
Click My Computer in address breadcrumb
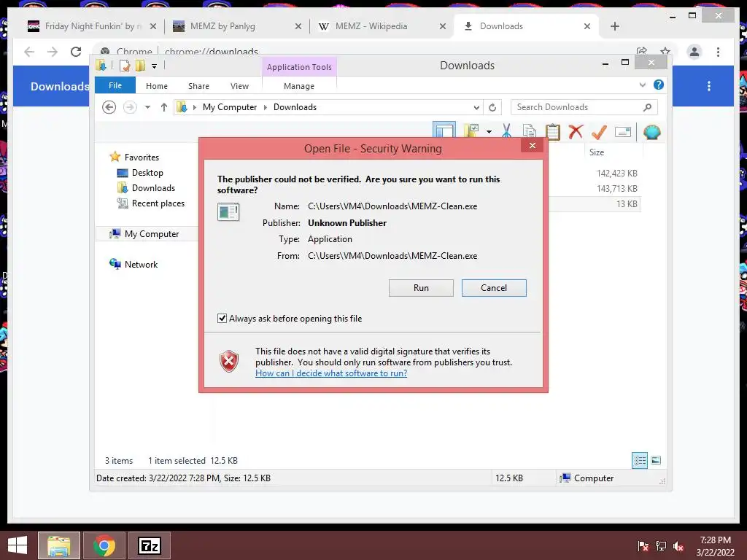230,107
